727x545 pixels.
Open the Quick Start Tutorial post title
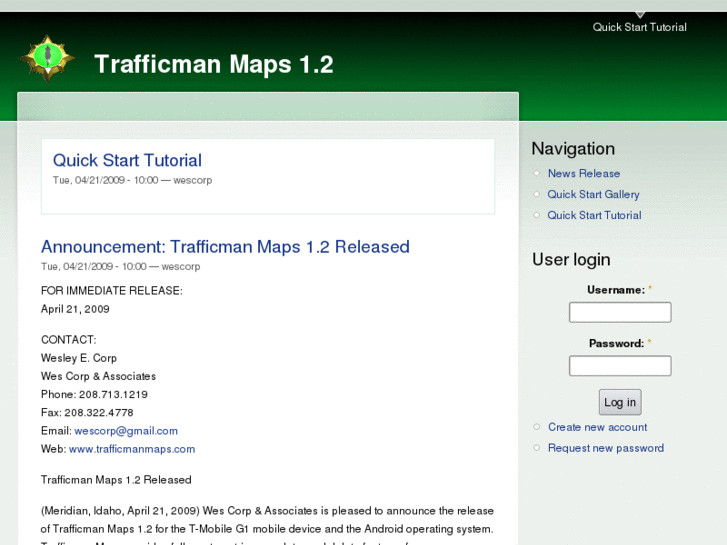pyautogui.click(x=127, y=160)
